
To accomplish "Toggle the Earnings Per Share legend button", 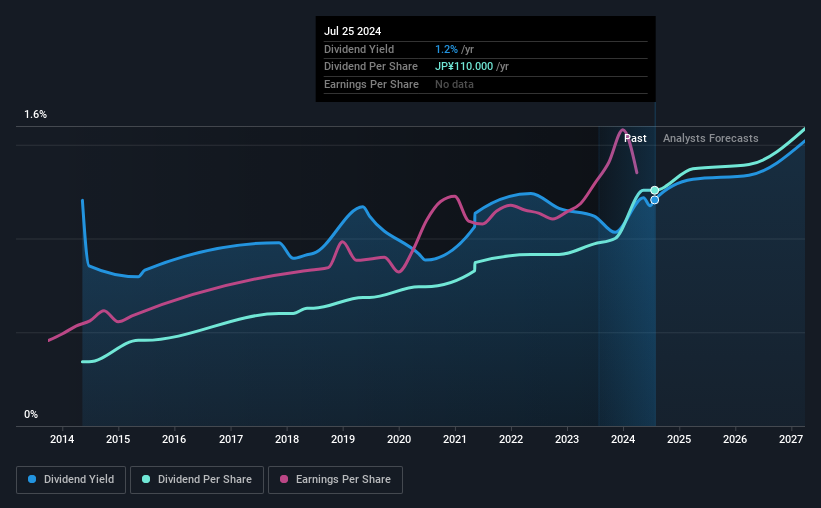I will pyautogui.click(x=335, y=480).
